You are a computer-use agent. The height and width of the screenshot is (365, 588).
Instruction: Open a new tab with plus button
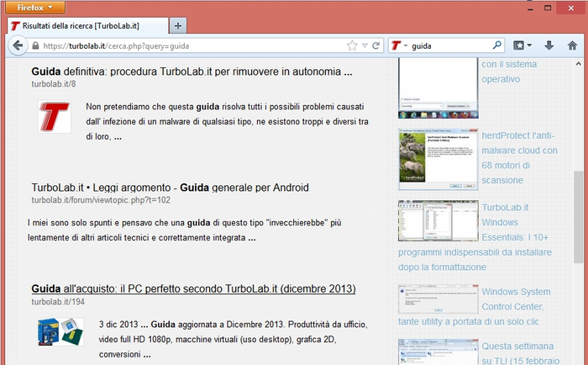[x=178, y=25]
